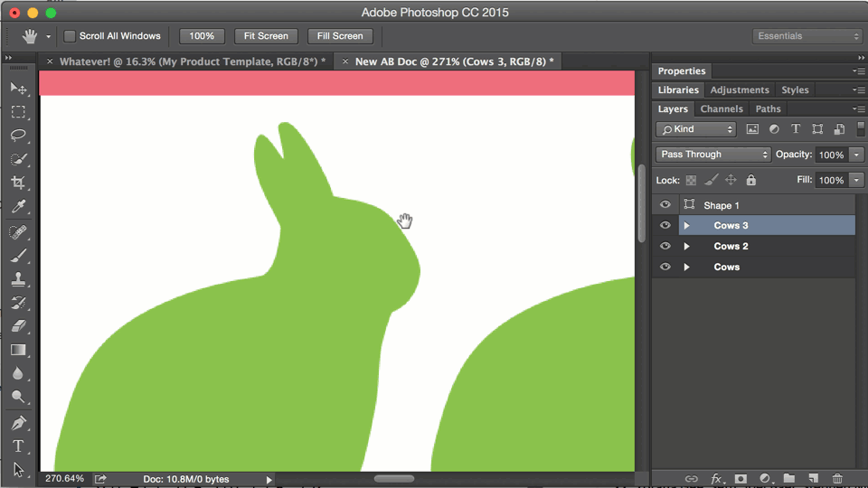
Task: Expand the Cows group
Action: pyautogui.click(x=686, y=267)
